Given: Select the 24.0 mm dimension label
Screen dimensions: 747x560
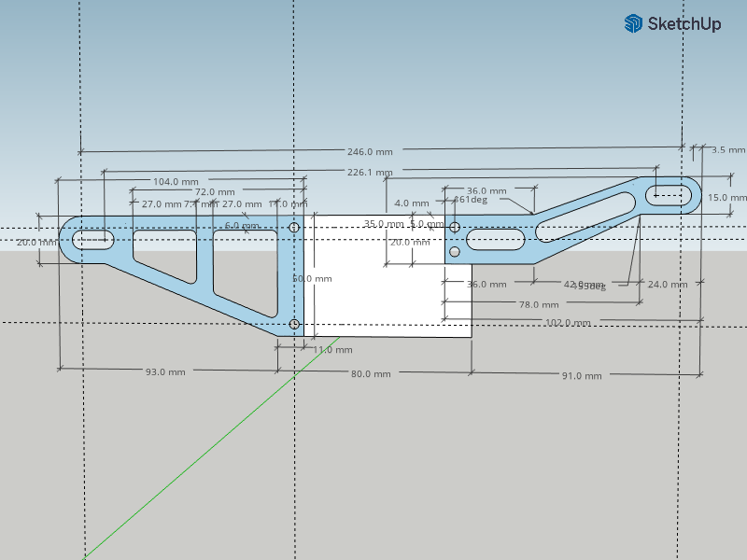Looking at the screenshot, I should (665, 284).
